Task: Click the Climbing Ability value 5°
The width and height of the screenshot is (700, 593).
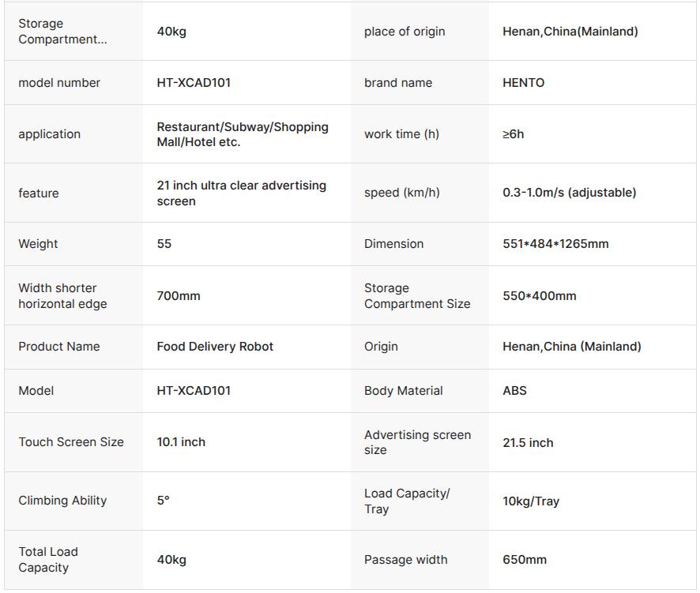Action: pos(163,500)
